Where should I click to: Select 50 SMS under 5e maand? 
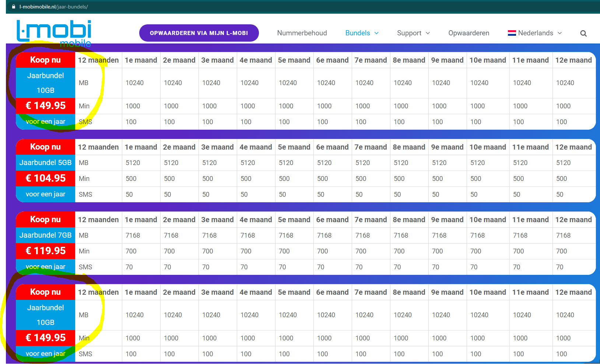point(283,195)
